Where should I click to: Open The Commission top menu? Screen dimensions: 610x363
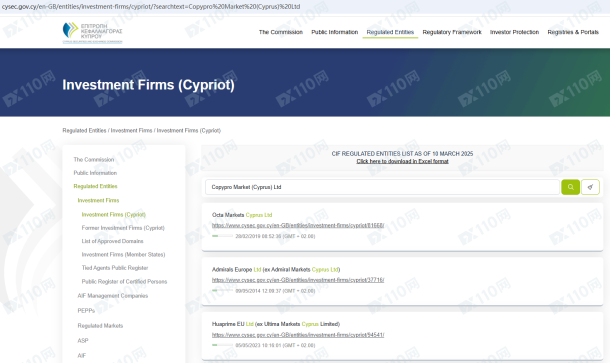pos(280,32)
